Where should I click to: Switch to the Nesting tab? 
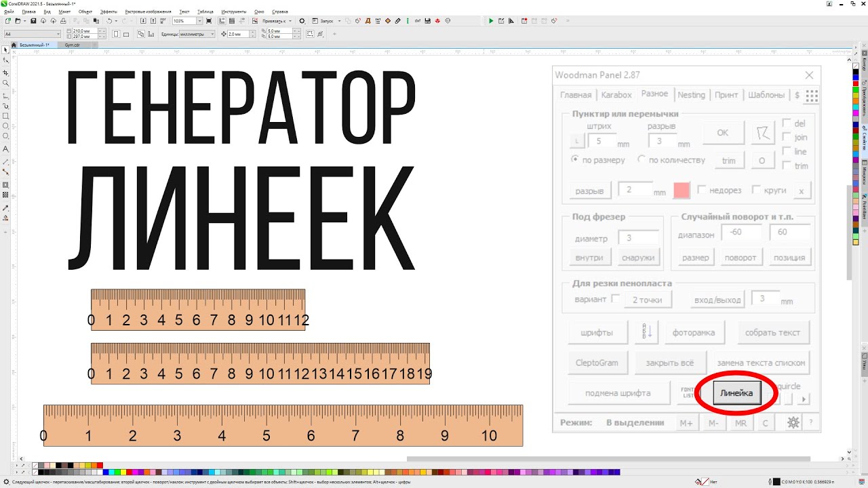(x=691, y=95)
